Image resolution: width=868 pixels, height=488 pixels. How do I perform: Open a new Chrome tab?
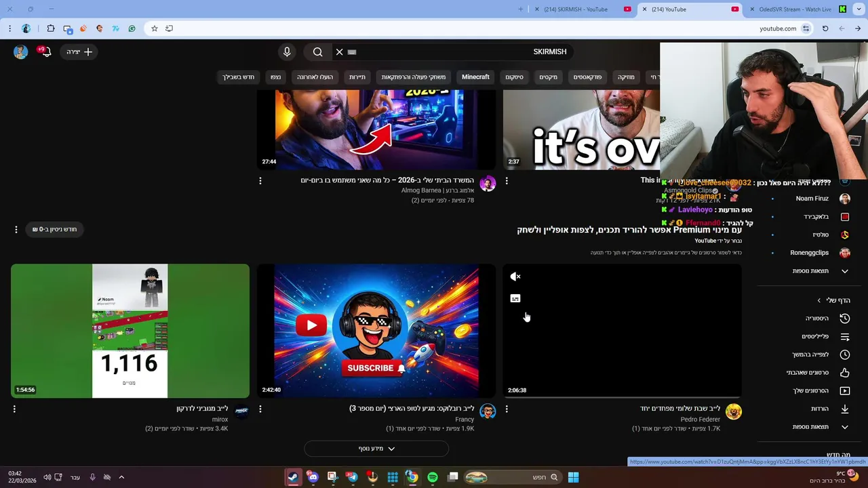pos(521,9)
